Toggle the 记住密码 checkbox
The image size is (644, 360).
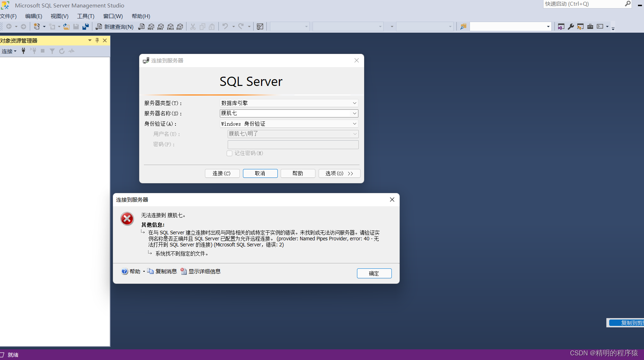[x=229, y=153]
